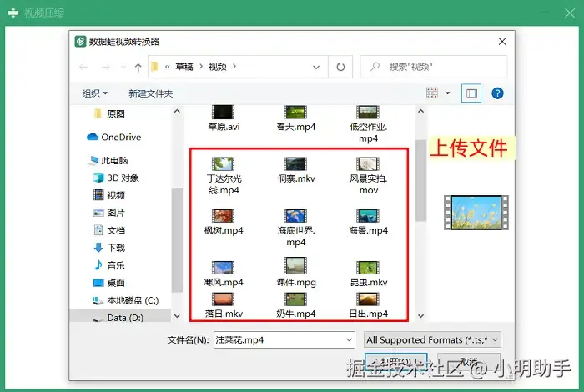Select the 低空作业.mp4 video file
This screenshot has width=584, height=392.
[x=368, y=124]
